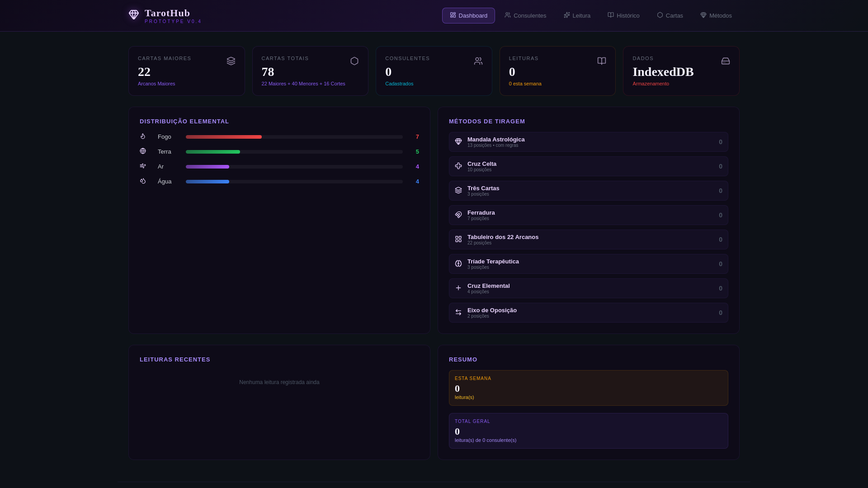This screenshot has height=488, width=868.
Task: Click the plus icon of Cruz Elemental
Action: pyautogui.click(x=458, y=288)
